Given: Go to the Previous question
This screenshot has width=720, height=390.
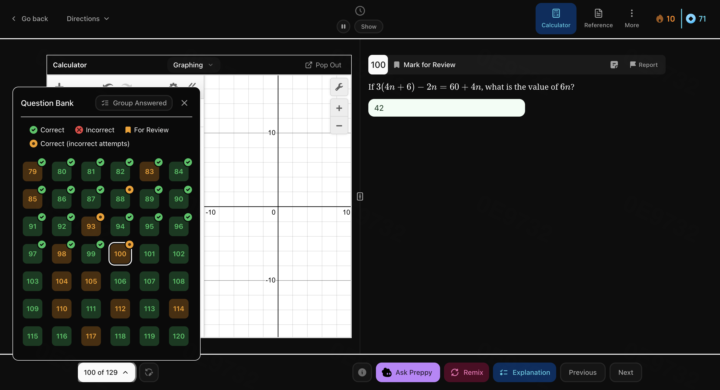Looking at the screenshot, I should [x=582, y=373].
